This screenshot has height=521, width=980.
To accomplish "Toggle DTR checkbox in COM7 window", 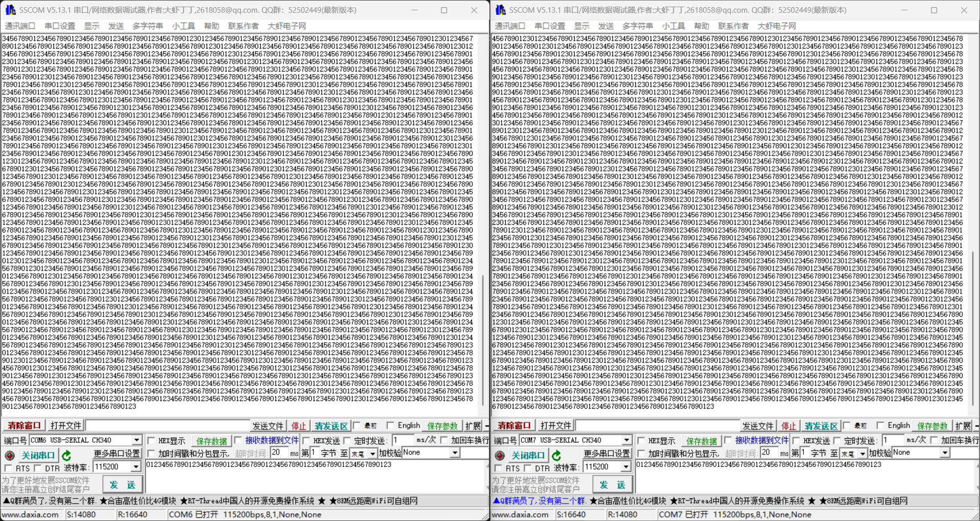I will click(528, 468).
